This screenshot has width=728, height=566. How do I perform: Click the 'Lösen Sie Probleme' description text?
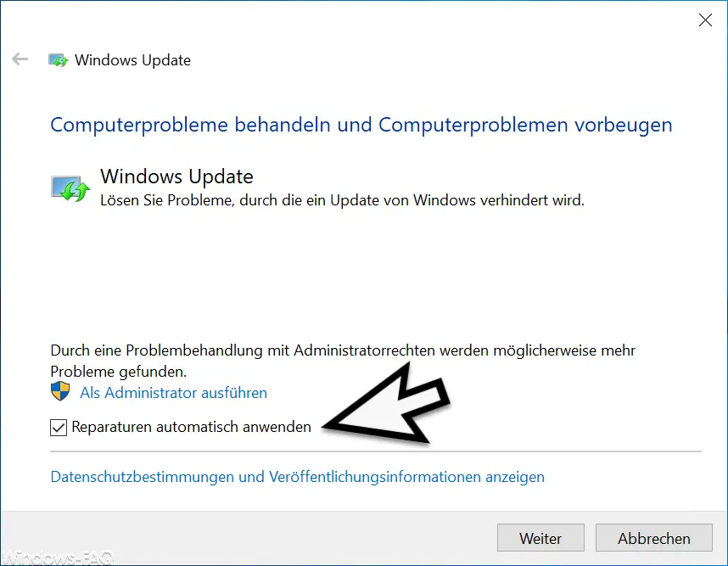tap(342, 200)
